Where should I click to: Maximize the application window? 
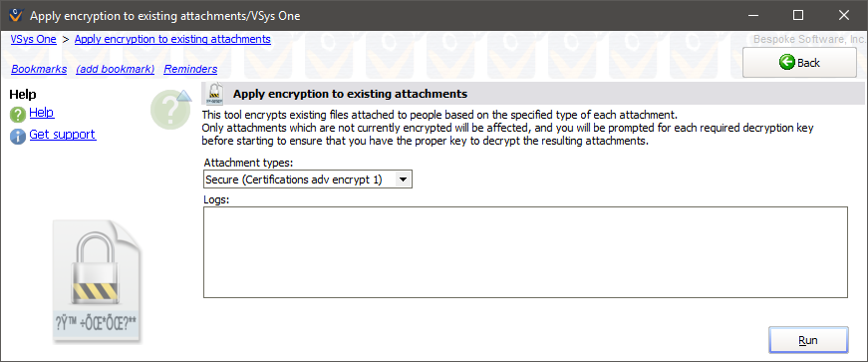click(x=797, y=16)
